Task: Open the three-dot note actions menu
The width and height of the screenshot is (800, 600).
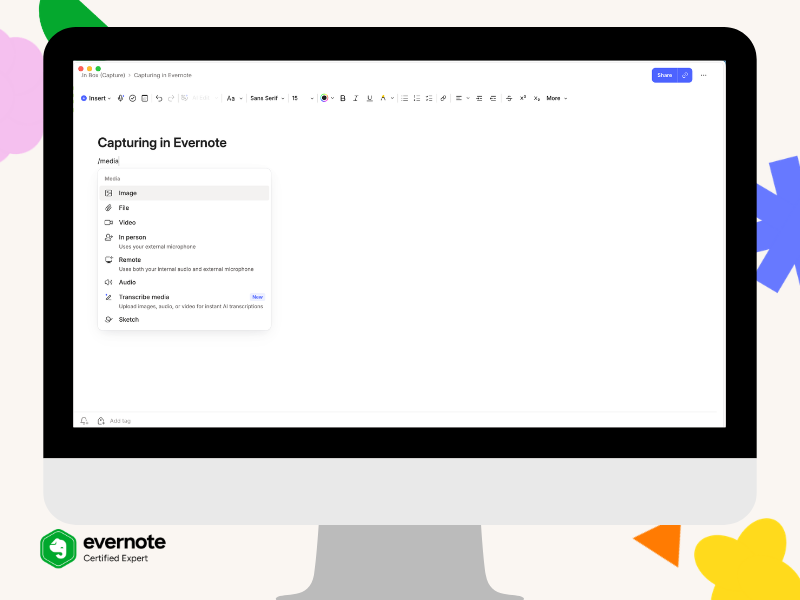Action: tap(704, 75)
